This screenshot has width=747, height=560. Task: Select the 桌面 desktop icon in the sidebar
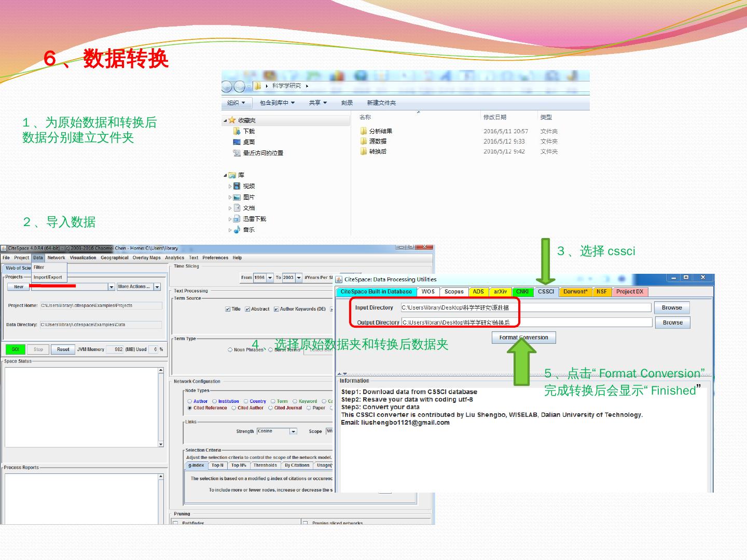[237, 142]
